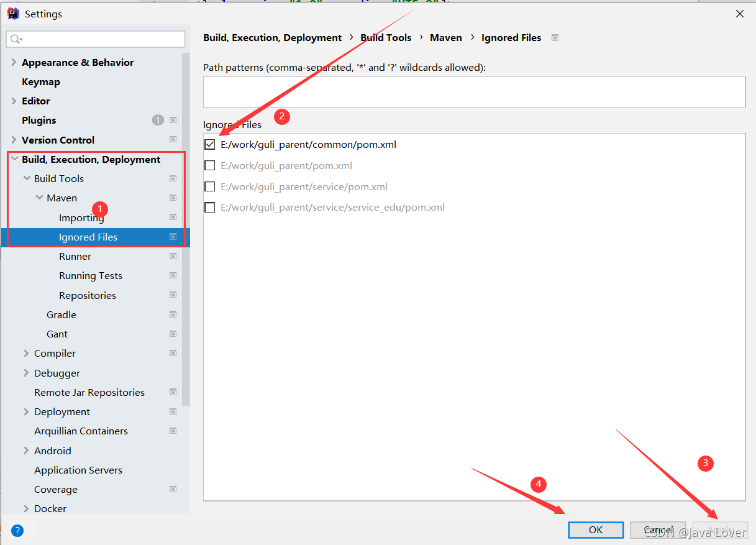The height and width of the screenshot is (545, 756).
Task: Expand the Debugger node arrow
Action: pos(26,373)
